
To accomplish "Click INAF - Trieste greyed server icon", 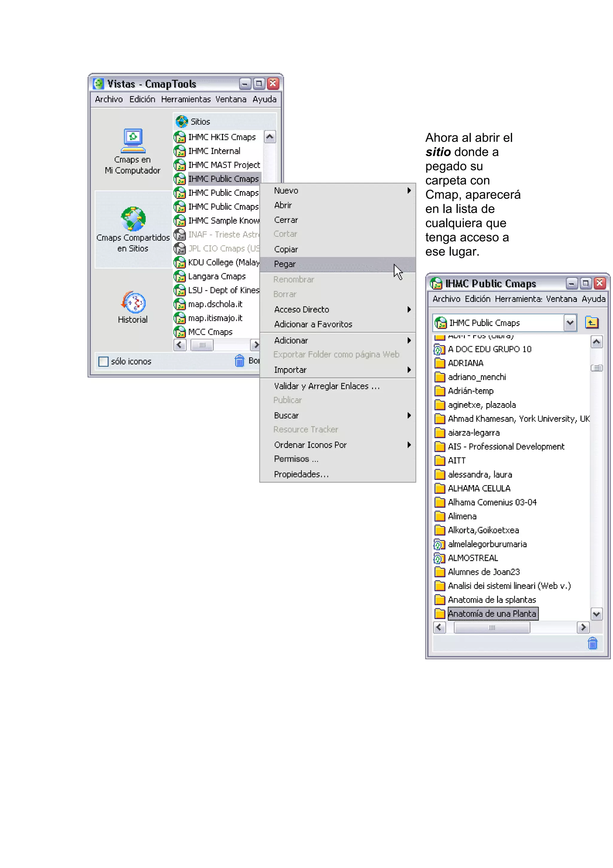I will coord(180,235).
